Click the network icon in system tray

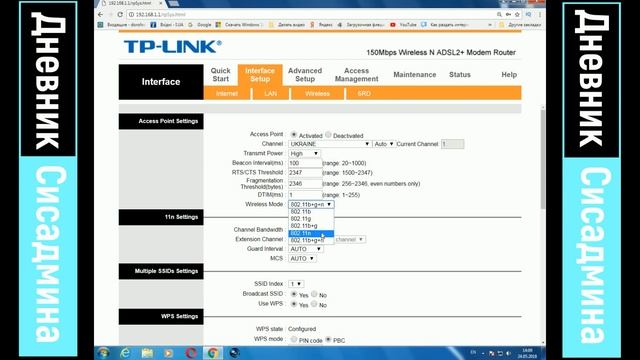pos(500,353)
